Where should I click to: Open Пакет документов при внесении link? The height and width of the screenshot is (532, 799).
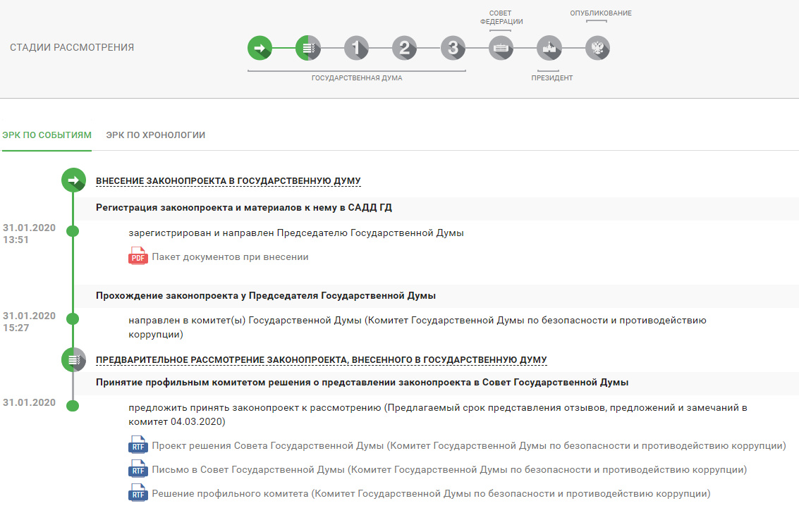click(x=230, y=257)
